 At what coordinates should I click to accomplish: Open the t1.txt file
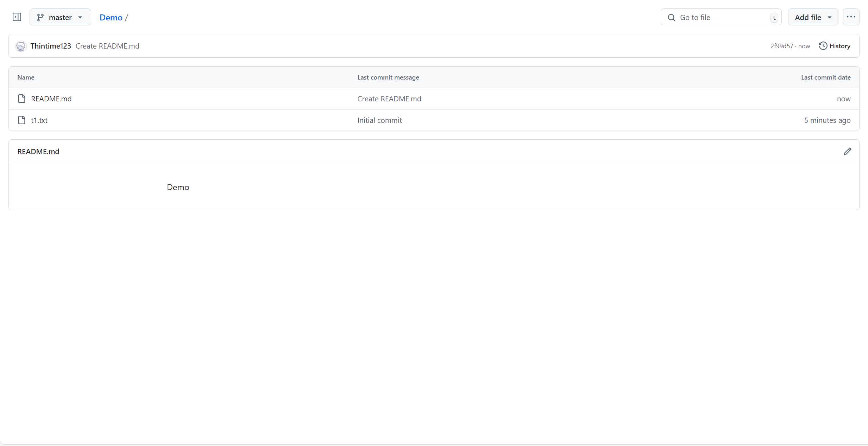tap(39, 120)
